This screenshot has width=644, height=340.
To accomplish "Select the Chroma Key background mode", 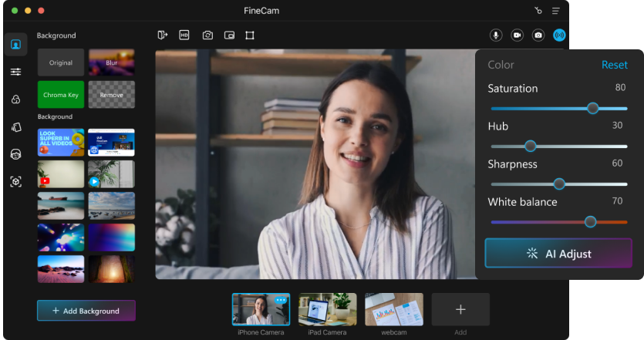I will coord(61,95).
